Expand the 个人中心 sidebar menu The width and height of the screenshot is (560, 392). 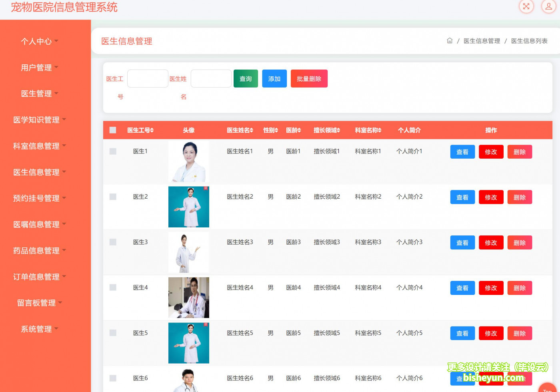[x=40, y=41]
